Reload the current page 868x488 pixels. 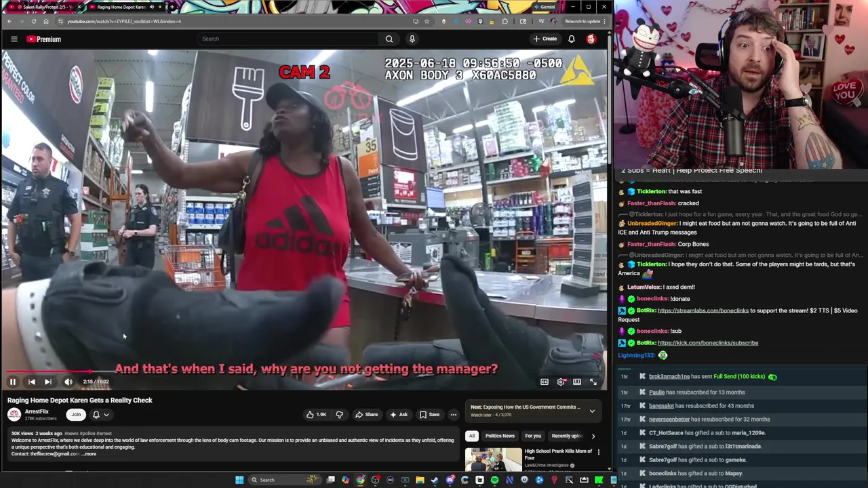pyautogui.click(x=34, y=21)
